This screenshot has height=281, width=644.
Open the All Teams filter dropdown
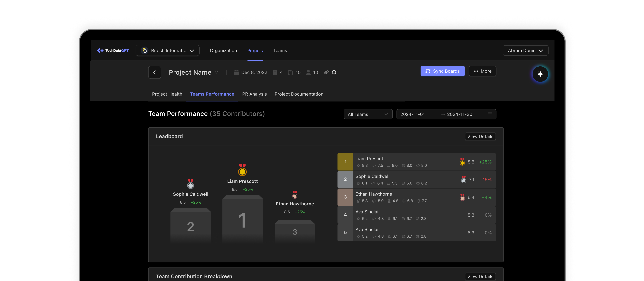368,114
